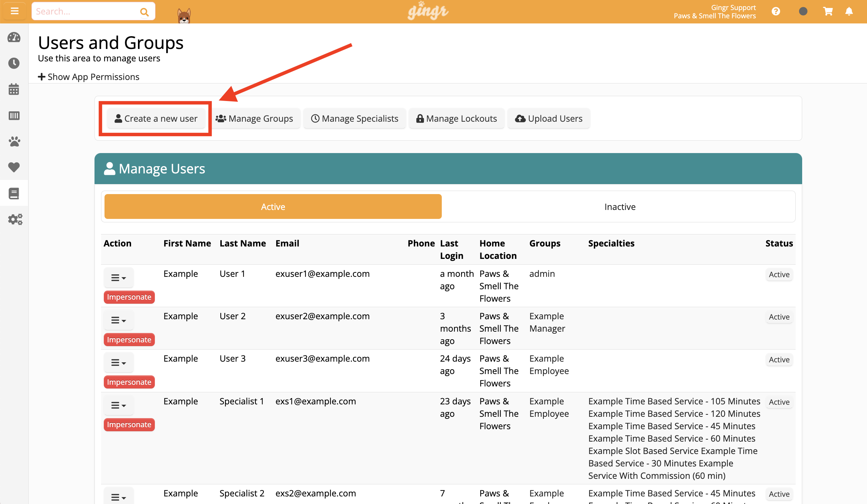Impersonate Example Specialist 1
The height and width of the screenshot is (504, 867).
(129, 425)
